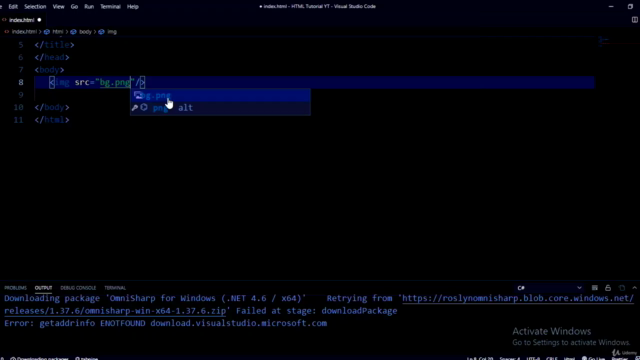Click the ENOTFOUND error line text
This screenshot has width=640, height=360.
click(x=165, y=323)
